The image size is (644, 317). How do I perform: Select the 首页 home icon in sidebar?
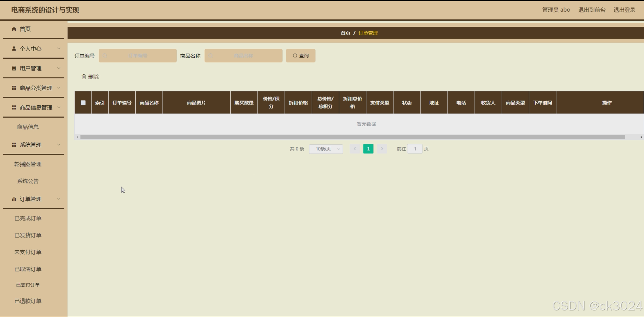(13, 29)
